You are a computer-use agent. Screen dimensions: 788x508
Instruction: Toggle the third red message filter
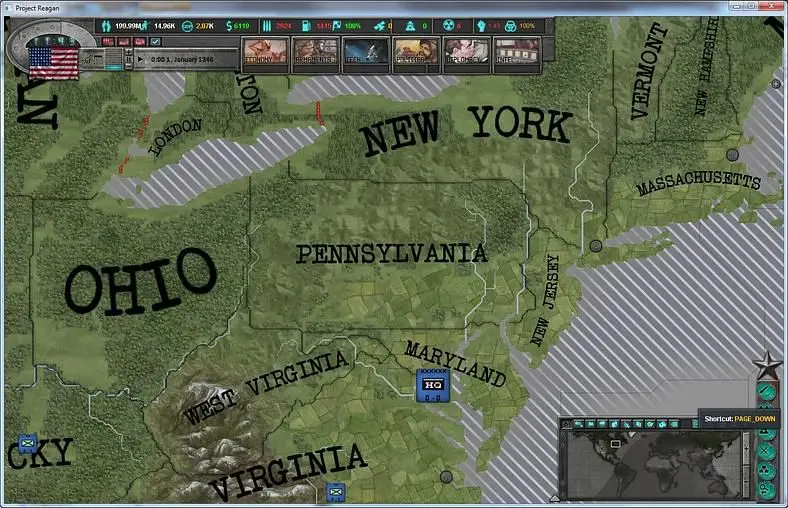(140, 42)
